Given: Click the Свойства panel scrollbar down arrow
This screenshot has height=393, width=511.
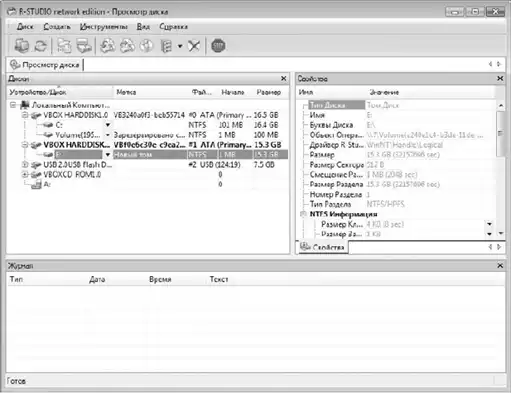Looking at the screenshot, I should pos(501,233).
